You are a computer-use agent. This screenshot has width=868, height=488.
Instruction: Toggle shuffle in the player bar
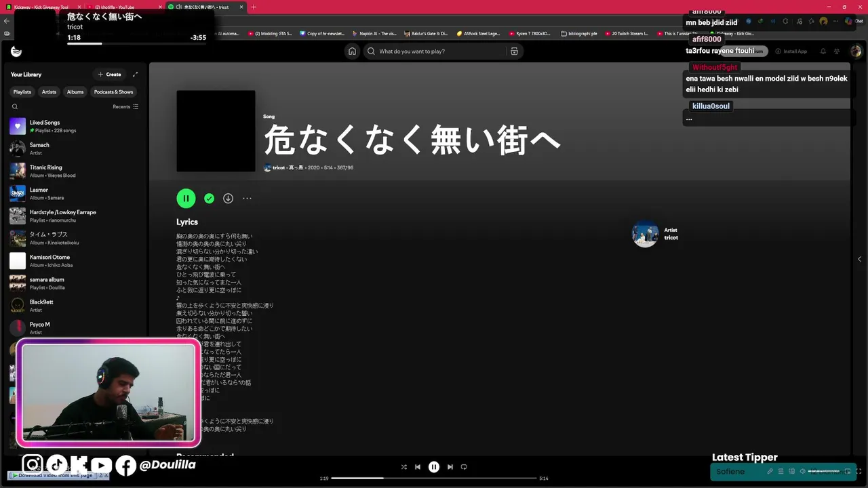(404, 467)
